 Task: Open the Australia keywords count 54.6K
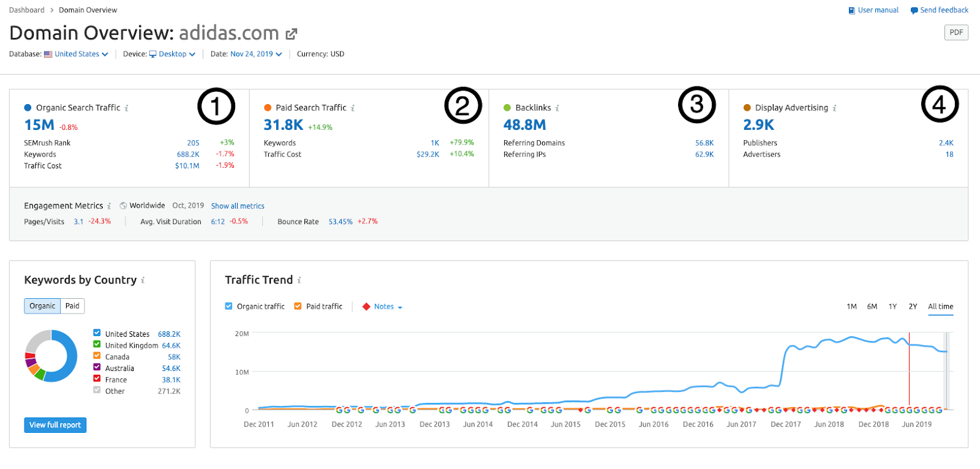[x=171, y=369]
